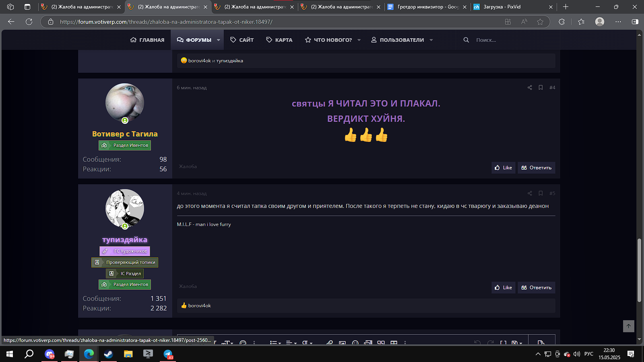644x362 pixels.
Task: Click тупиздяйка's avatar
Action: (x=125, y=208)
